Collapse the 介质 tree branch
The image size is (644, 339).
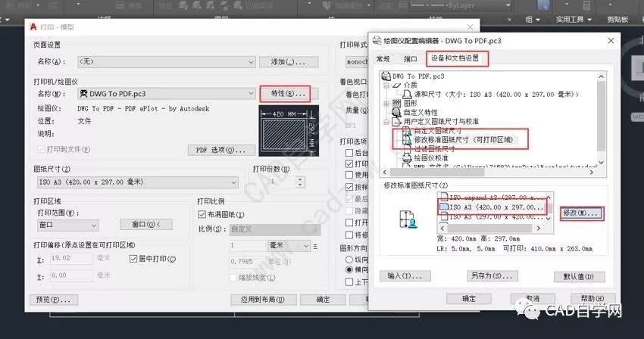click(x=386, y=86)
